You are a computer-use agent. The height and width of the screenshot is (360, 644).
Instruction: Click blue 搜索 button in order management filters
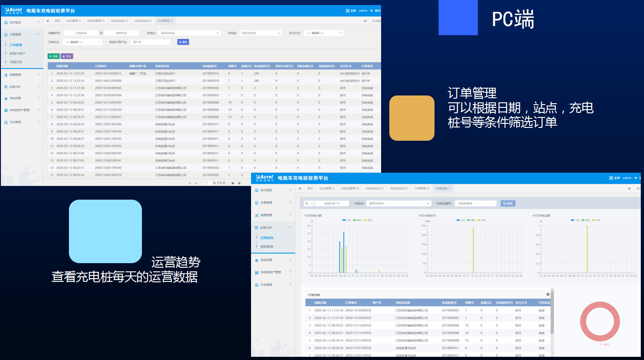[x=183, y=42]
